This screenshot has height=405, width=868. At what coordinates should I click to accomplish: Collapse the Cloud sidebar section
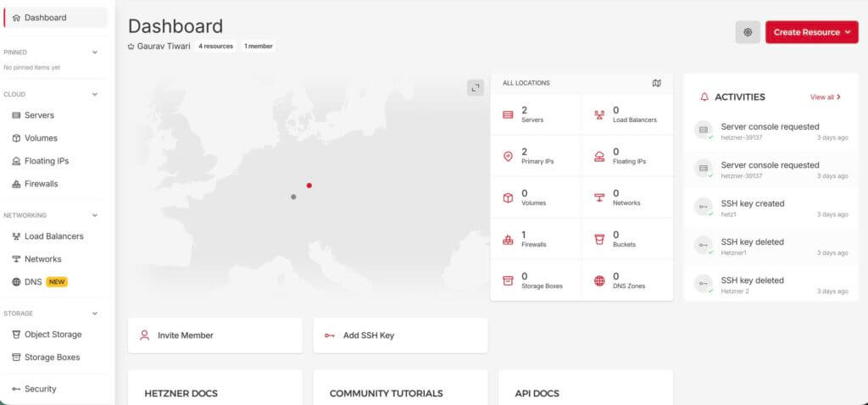point(95,94)
